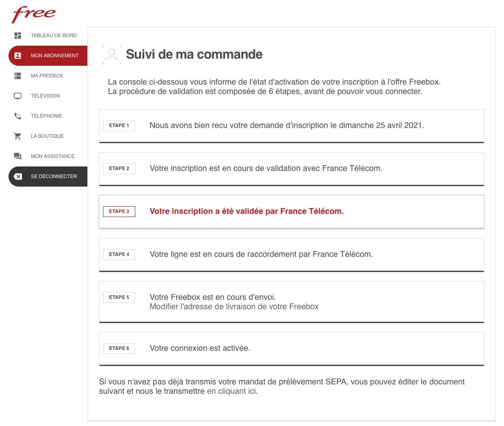Click the ETAPE 1 step label
Image resolution: width=504 pixels, height=426 pixels.
[x=119, y=126]
